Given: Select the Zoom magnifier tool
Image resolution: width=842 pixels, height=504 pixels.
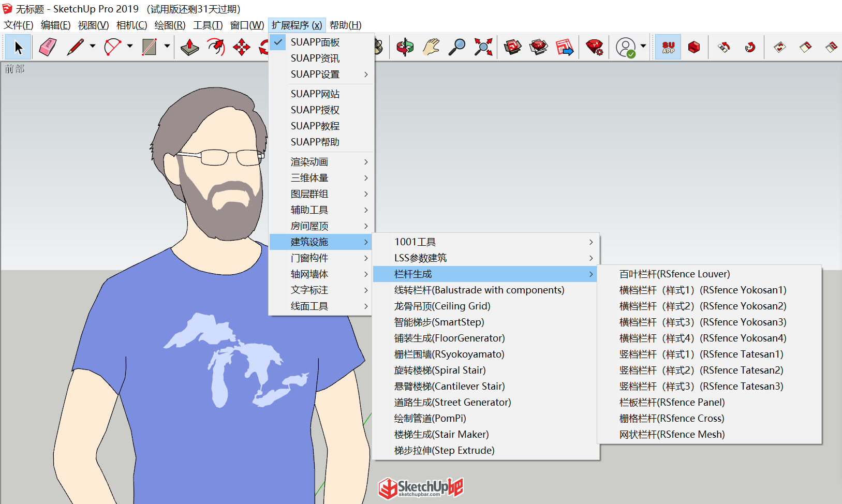Looking at the screenshot, I should [x=457, y=47].
